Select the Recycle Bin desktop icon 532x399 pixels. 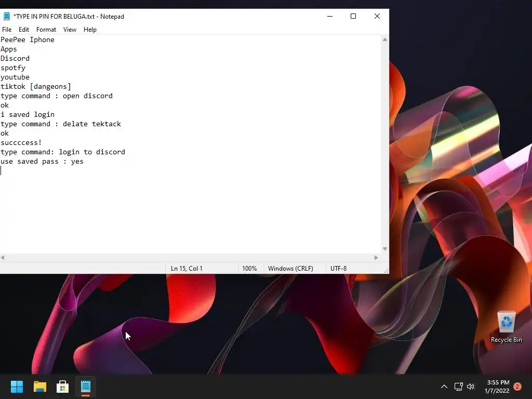coord(506,327)
